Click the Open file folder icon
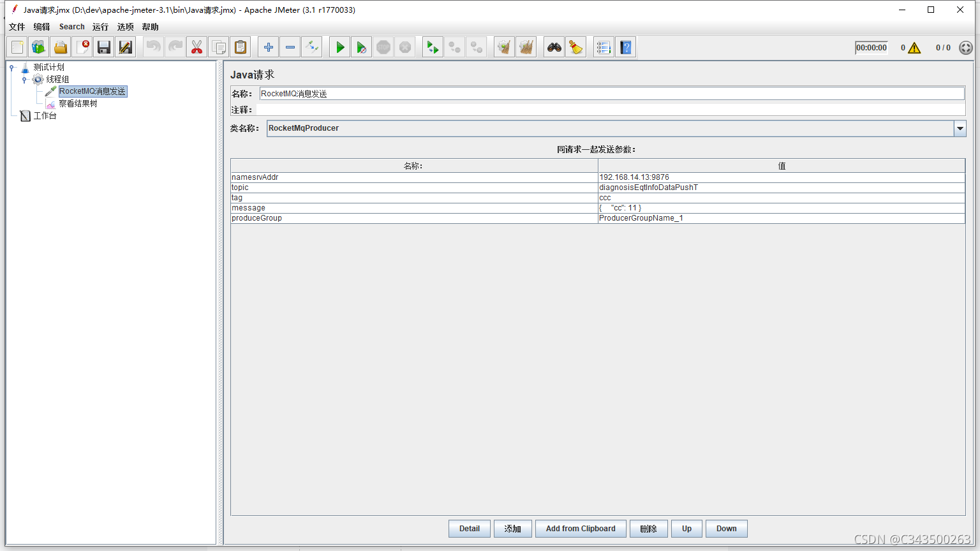This screenshot has width=980, height=551. click(61, 47)
